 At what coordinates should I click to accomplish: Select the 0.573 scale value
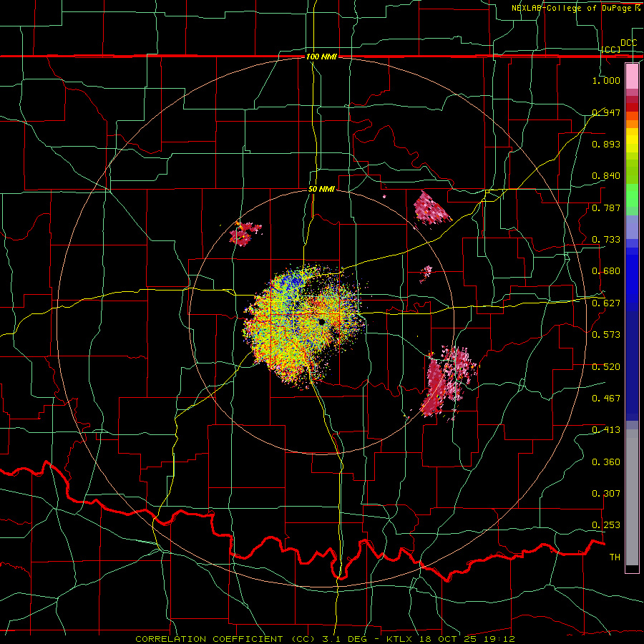click(x=606, y=335)
